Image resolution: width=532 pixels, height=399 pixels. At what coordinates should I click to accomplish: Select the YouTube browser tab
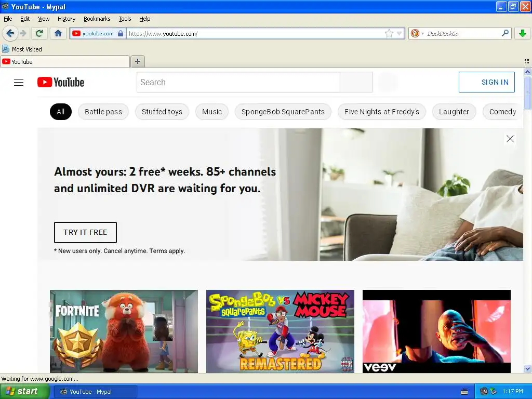point(65,61)
